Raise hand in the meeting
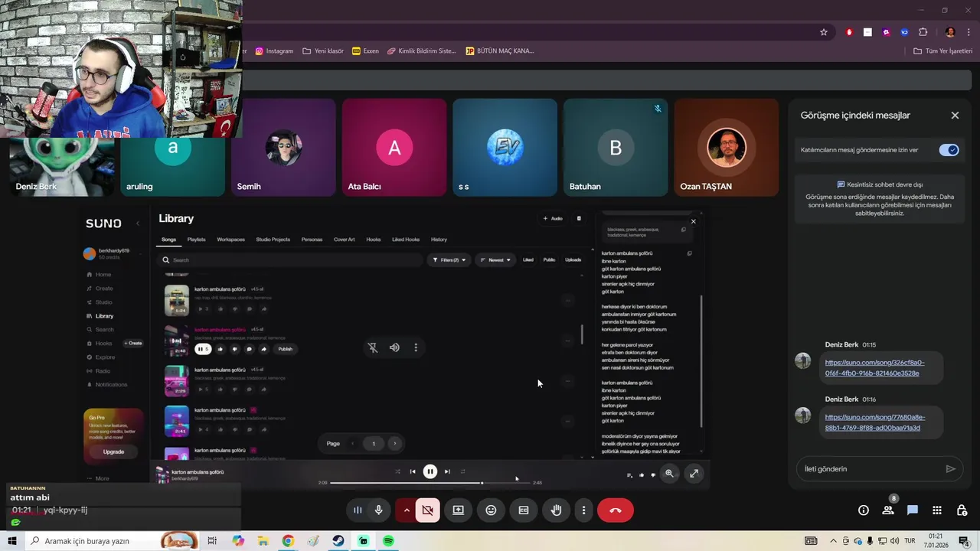This screenshot has height=551, width=980. pos(557,510)
